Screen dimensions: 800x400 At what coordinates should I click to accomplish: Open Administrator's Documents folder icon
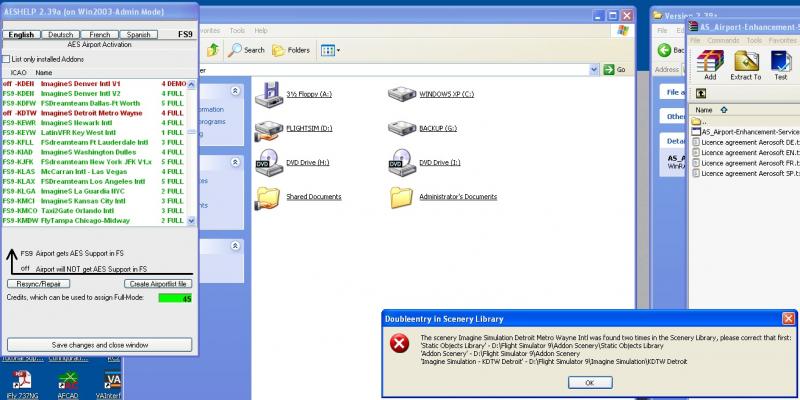pyautogui.click(x=402, y=197)
